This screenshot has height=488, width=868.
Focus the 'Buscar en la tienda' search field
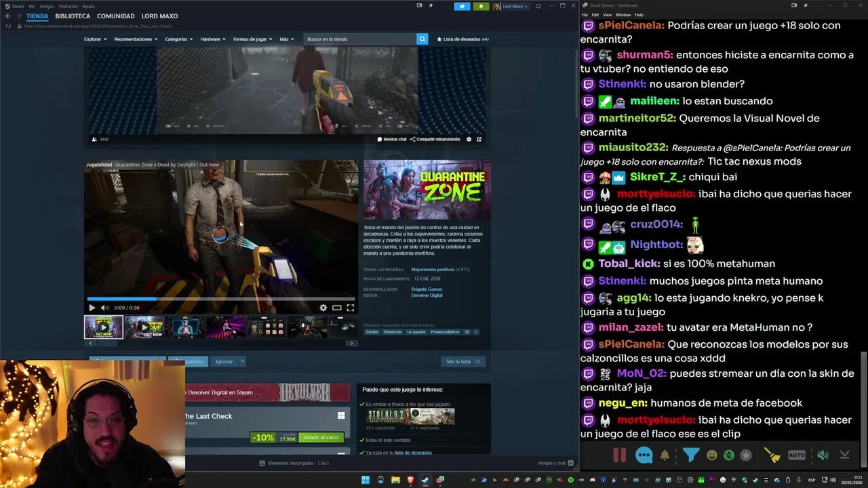pos(360,39)
